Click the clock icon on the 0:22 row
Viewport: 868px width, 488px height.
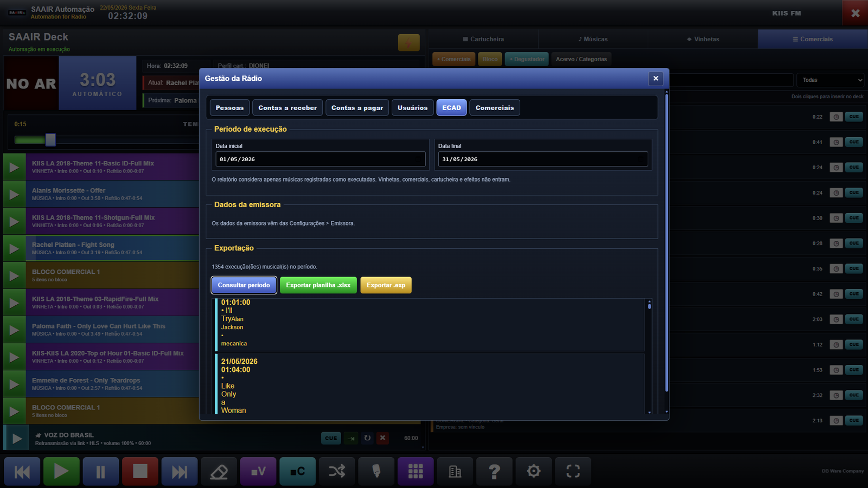(836, 117)
